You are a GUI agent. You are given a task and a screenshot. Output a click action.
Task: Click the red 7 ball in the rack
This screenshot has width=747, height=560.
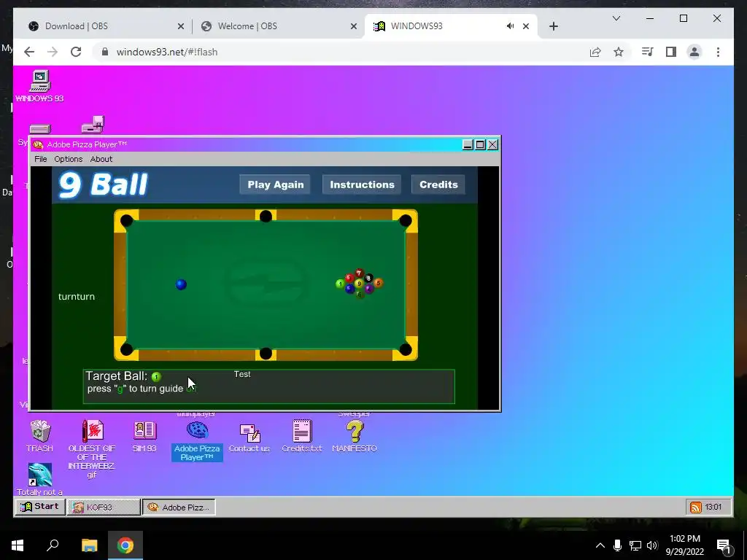[x=359, y=273]
